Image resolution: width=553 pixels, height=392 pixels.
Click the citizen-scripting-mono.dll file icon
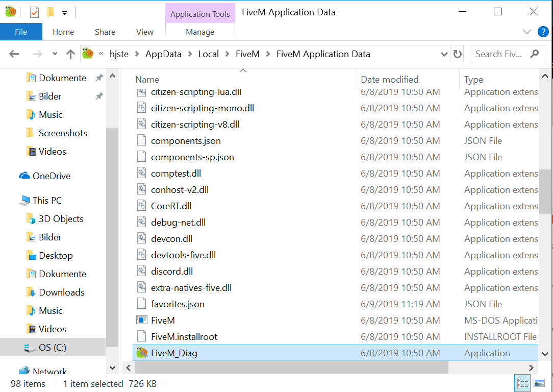[x=141, y=108]
